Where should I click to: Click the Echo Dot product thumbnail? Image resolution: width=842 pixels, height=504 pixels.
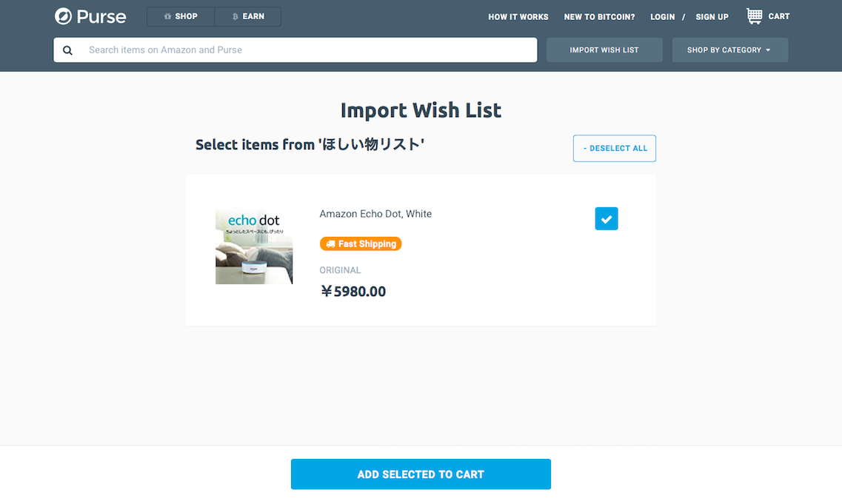coord(254,246)
